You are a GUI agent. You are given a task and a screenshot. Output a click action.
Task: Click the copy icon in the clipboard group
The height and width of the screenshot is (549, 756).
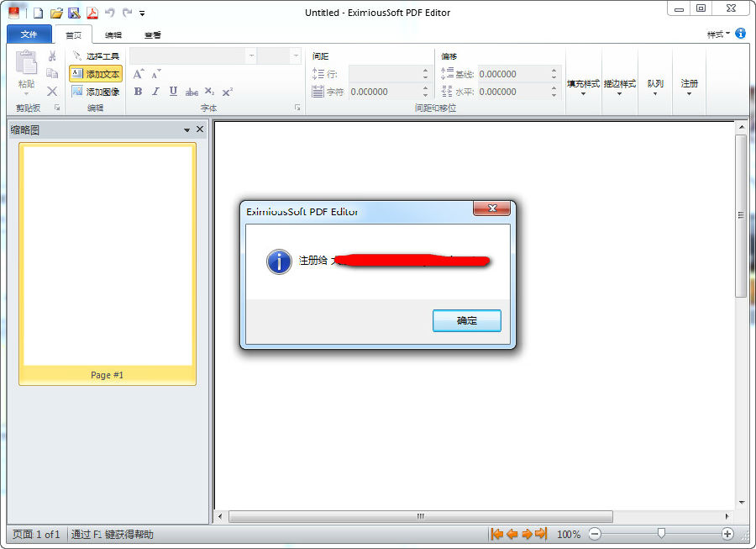(x=52, y=73)
